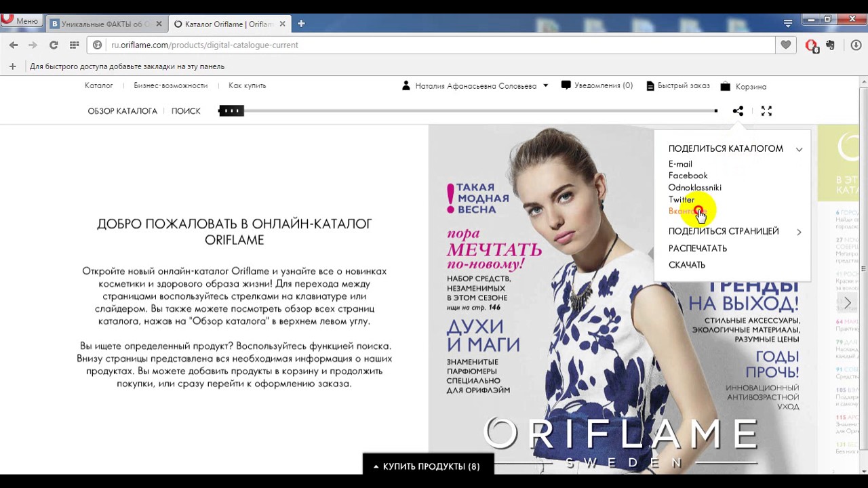Screen dimensions: 868x488
Task: Select РАСПЕЧАТАТЬ to print the catalogue
Action: point(697,248)
